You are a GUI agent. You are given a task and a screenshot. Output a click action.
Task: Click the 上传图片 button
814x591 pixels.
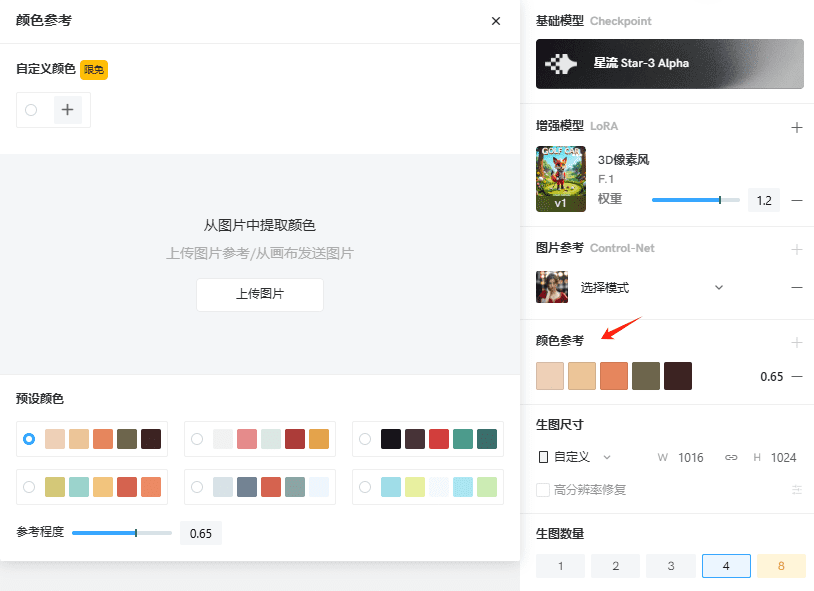coord(259,295)
